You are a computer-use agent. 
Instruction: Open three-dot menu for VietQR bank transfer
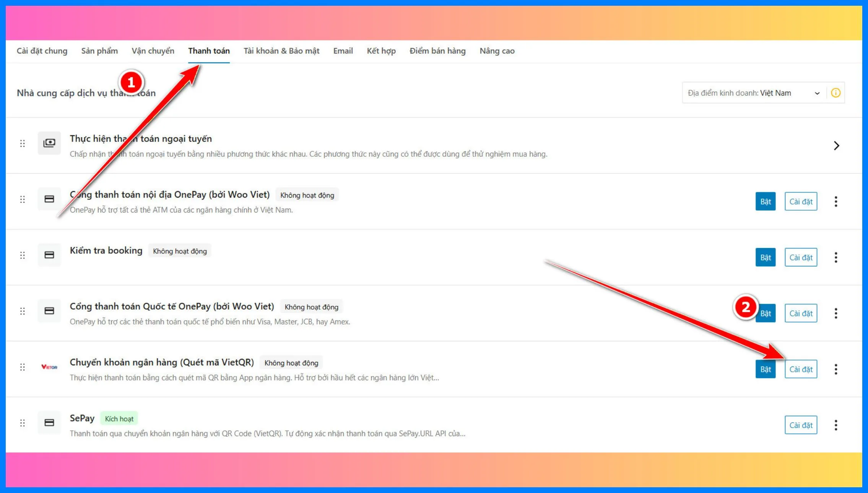click(835, 369)
